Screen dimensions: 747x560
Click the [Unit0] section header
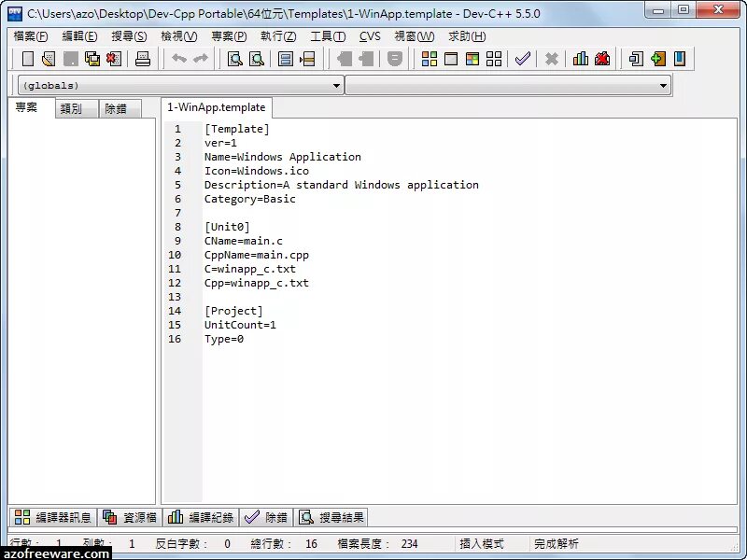(x=227, y=227)
